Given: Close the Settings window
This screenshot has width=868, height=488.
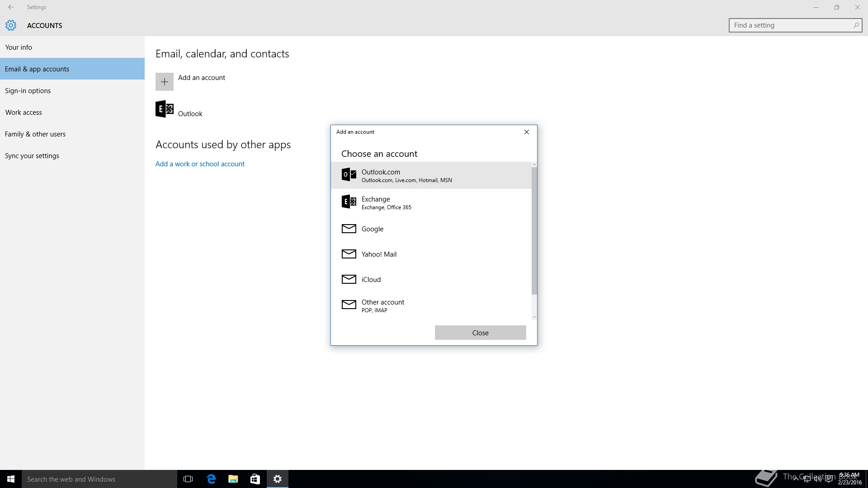Looking at the screenshot, I should click(x=858, y=7).
